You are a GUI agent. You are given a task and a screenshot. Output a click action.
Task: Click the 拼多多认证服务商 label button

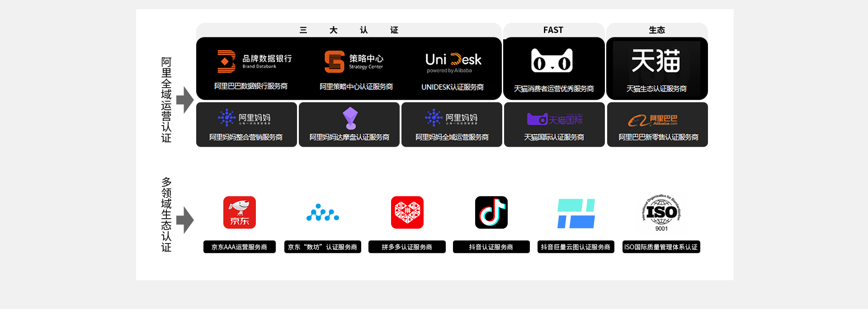[x=407, y=247]
